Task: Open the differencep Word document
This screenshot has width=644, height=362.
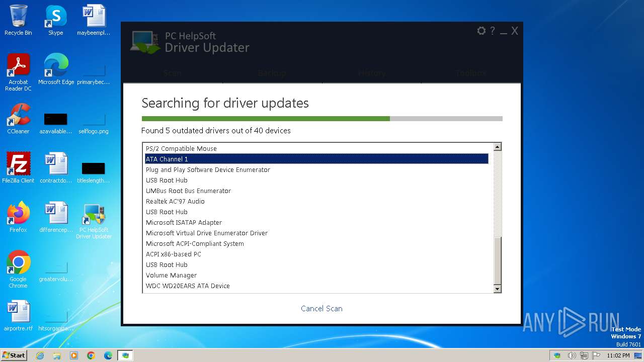Action: pos(55,217)
